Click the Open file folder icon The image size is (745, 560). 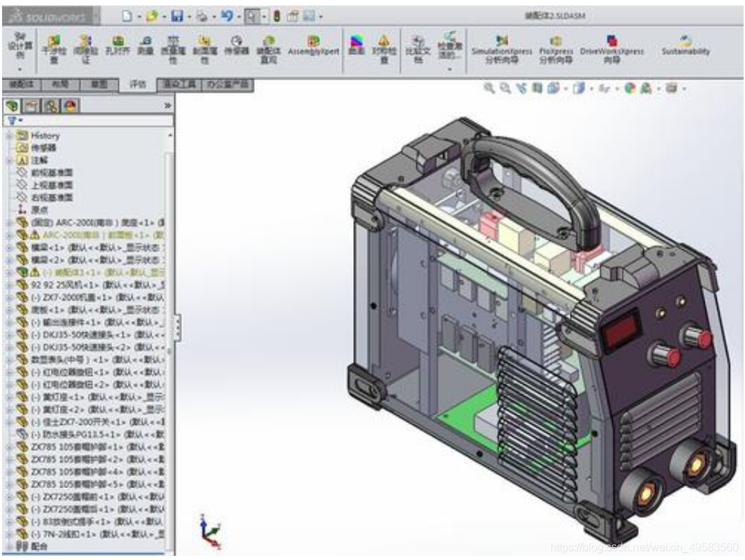(x=152, y=16)
